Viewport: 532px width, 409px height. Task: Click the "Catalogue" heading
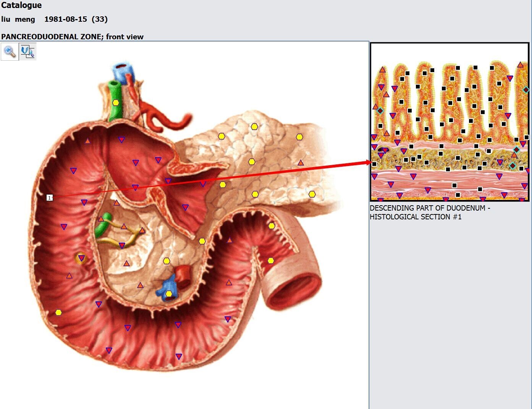[21, 5]
